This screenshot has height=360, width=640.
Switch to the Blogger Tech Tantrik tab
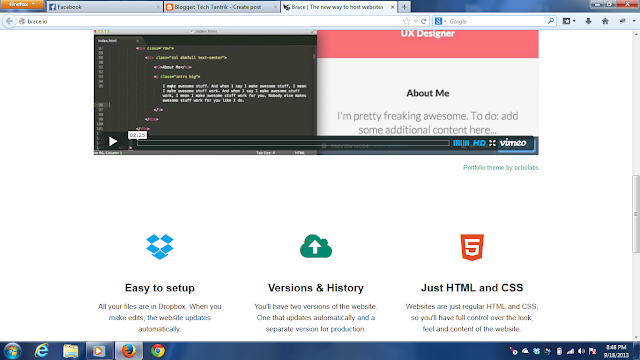coord(222,7)
